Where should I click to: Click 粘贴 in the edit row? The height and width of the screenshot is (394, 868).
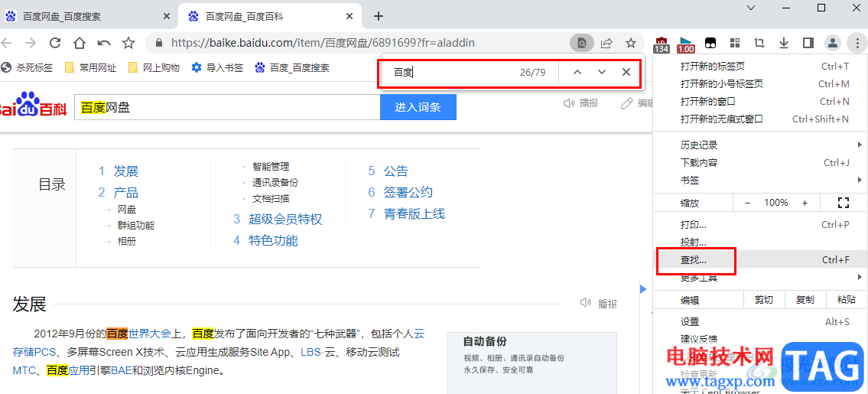(847, 300)
